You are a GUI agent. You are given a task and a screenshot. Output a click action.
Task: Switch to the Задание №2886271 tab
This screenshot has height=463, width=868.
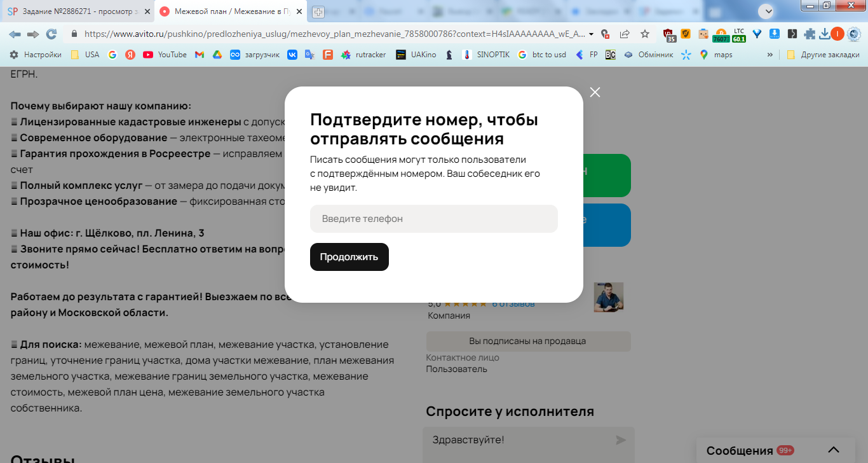(x=78, y=11)
